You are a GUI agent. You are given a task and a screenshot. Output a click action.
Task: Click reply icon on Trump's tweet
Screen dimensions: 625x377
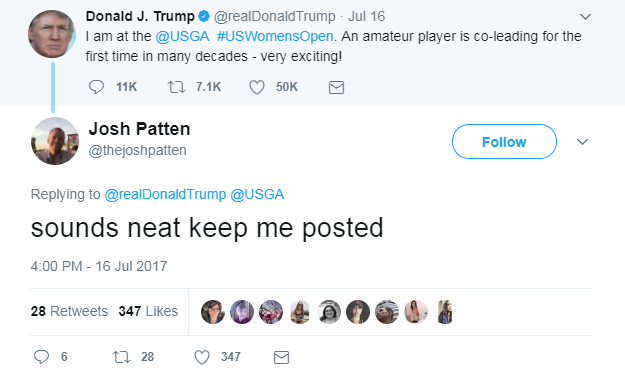(96, 86)
